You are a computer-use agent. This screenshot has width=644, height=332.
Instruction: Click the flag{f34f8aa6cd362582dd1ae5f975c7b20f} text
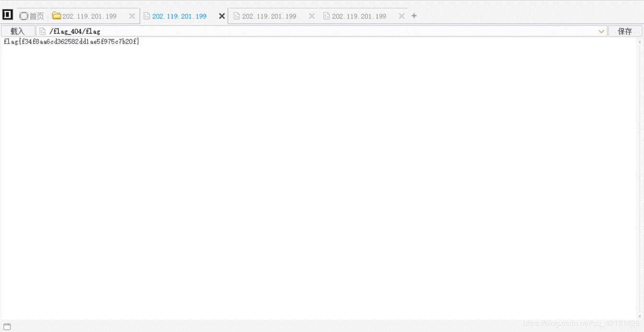pyautogui.click(x=71, y=42)
